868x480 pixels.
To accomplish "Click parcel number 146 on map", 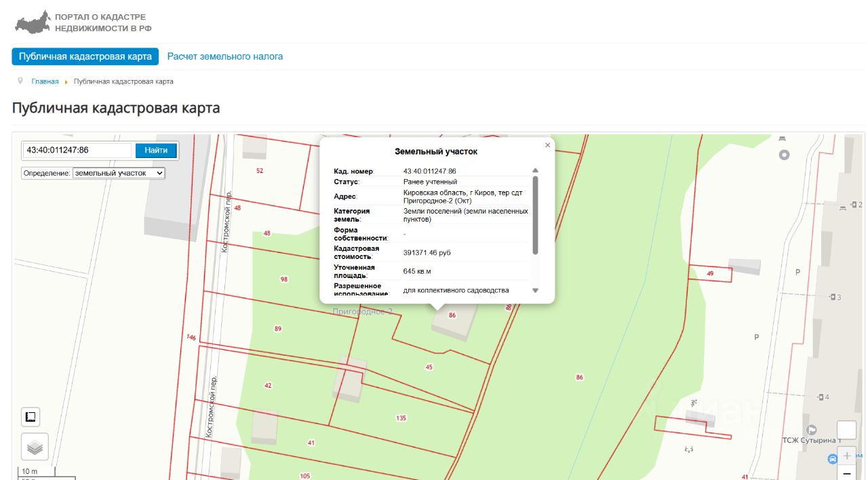I will (191, 337).
